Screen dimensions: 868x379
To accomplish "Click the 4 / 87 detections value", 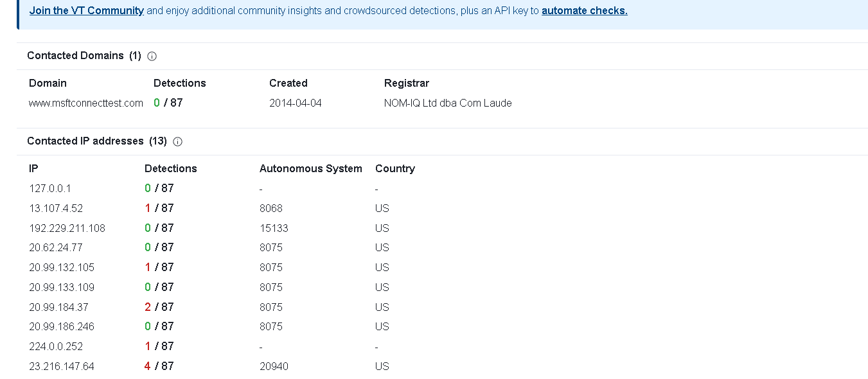I will [x=159, y=366].
